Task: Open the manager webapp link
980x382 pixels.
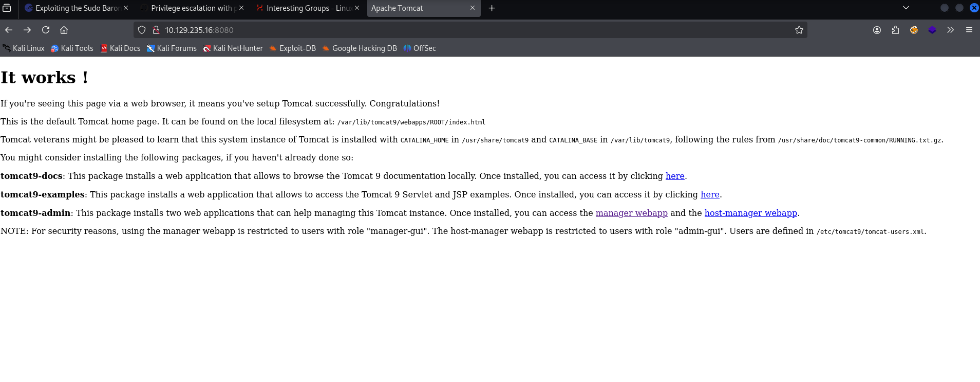Action: click(x=631, y=213)
